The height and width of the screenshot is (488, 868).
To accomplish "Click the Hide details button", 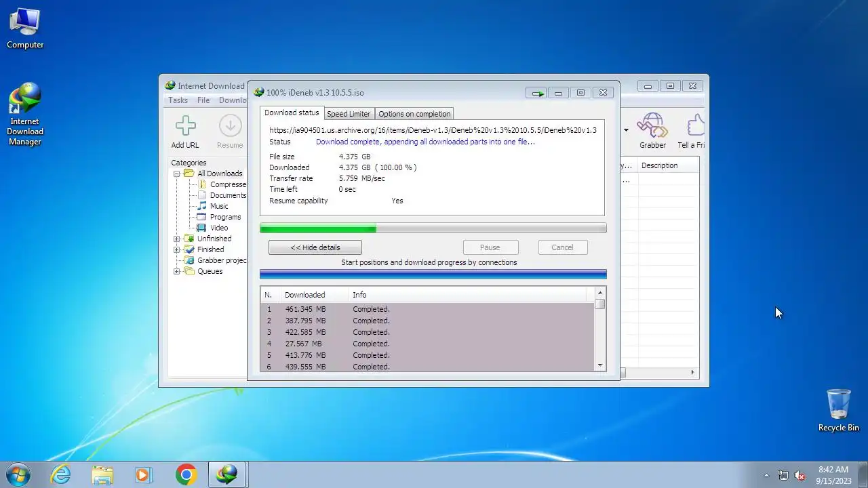I will (x=315, y=247).
